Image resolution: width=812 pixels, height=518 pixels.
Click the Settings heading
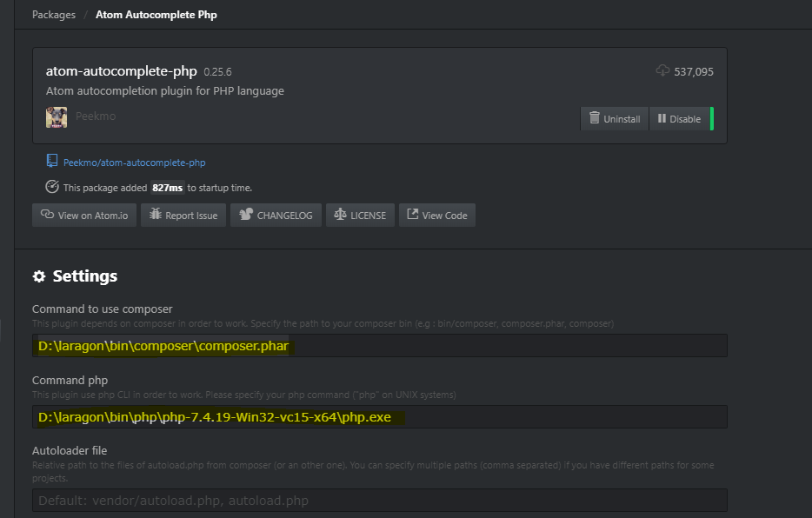coord(85,276)
